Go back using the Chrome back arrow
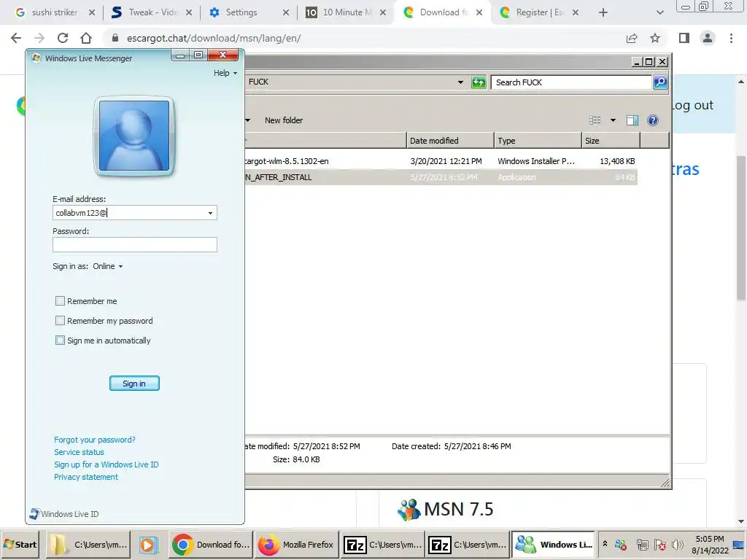The image size is (747, 560). (x=16, y=38)
